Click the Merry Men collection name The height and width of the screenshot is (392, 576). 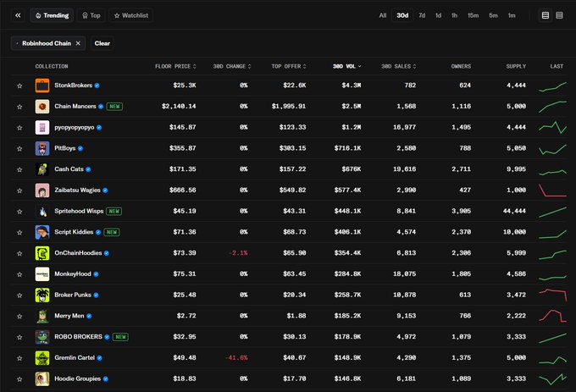click(x=69, y=316)
